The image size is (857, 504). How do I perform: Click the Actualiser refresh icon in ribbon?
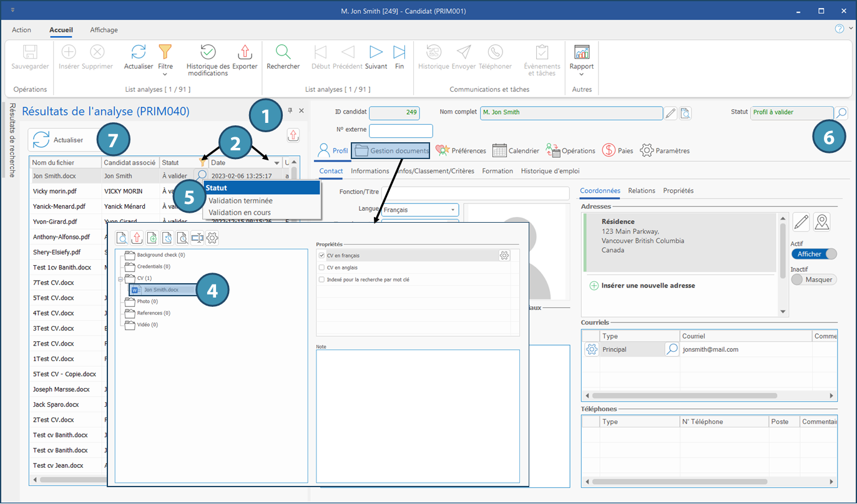tap(139, 52)
